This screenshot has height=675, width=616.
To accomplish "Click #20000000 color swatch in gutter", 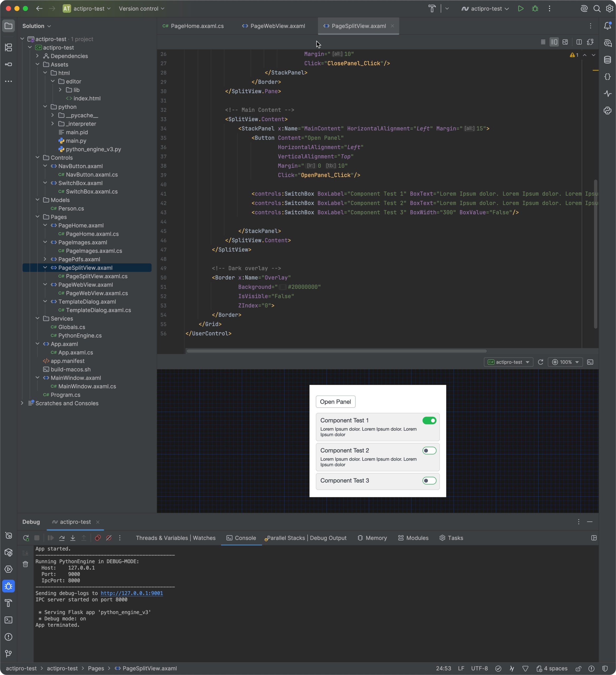I will point(283,287).
